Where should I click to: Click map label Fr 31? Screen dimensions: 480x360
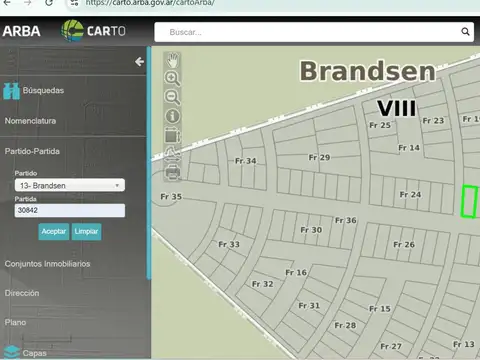click(x=309, y=306)
